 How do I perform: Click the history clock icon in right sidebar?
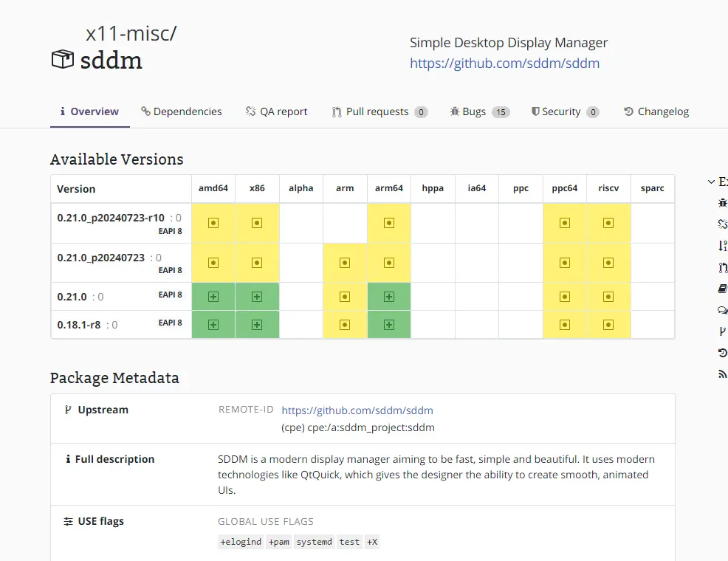[722, 353]
